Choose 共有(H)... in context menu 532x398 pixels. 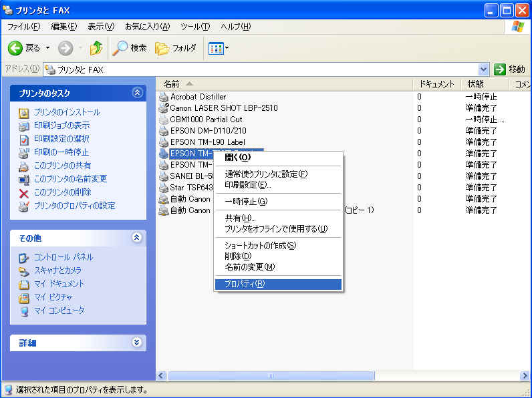tap(278, 218)
